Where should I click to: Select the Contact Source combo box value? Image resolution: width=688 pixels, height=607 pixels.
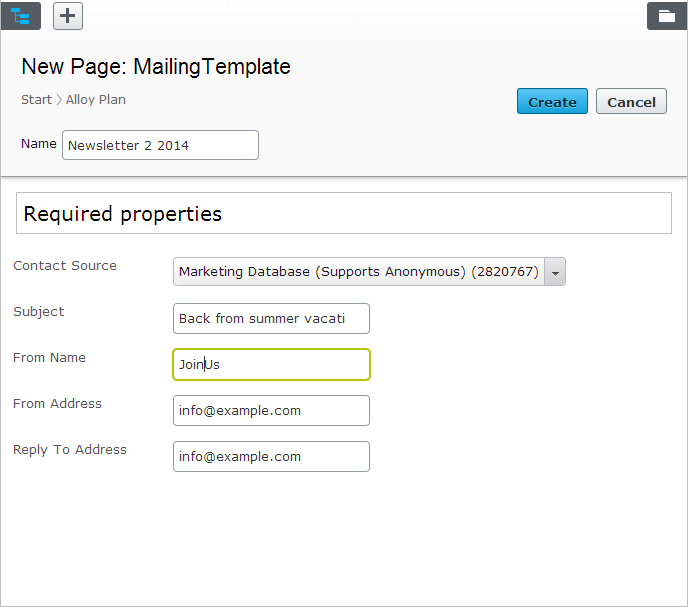[x=359, y=272]
